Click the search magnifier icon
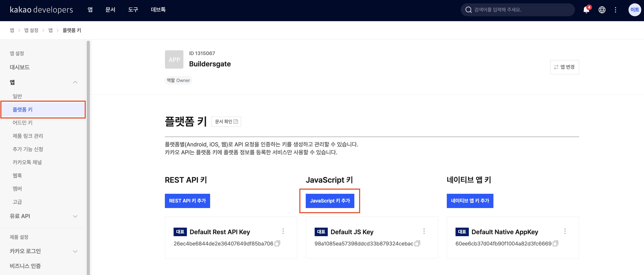This screenshot has width=644, height=275. coord(468,10)
